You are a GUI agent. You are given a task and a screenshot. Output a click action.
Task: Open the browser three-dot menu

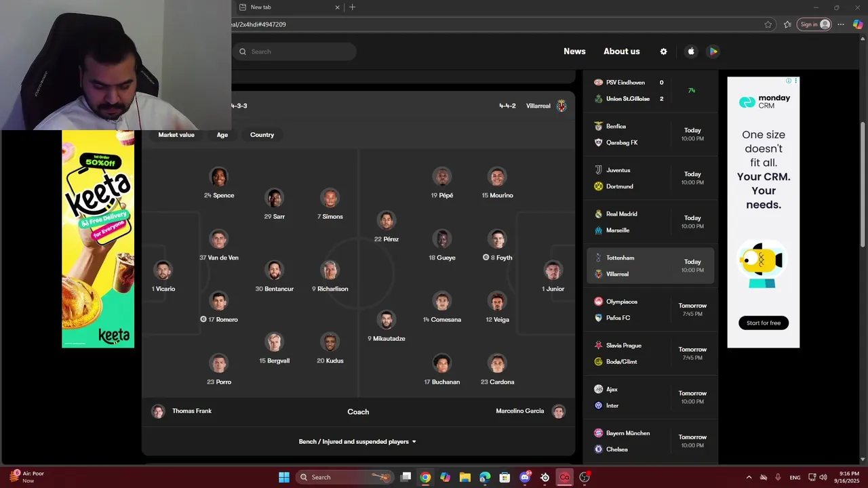[x=841, y=24]
